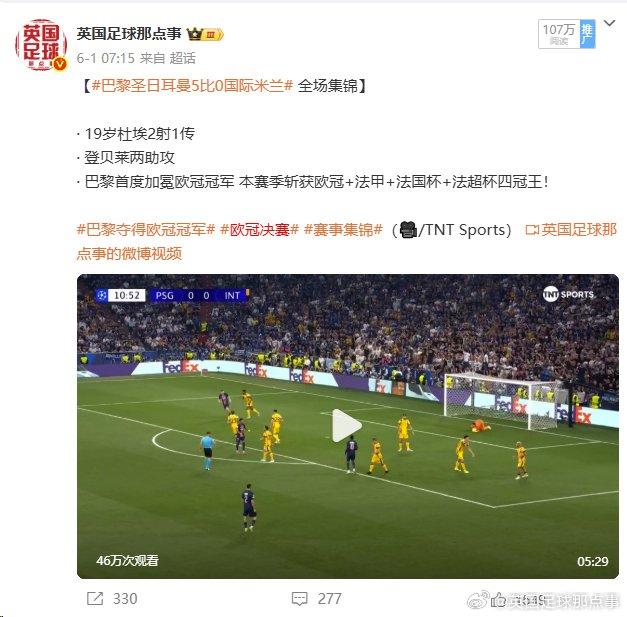The height and width of the screenshot is (617, 627).
Task: Click the movie camera emoji before TNT Sports
Action: point(408,230)
